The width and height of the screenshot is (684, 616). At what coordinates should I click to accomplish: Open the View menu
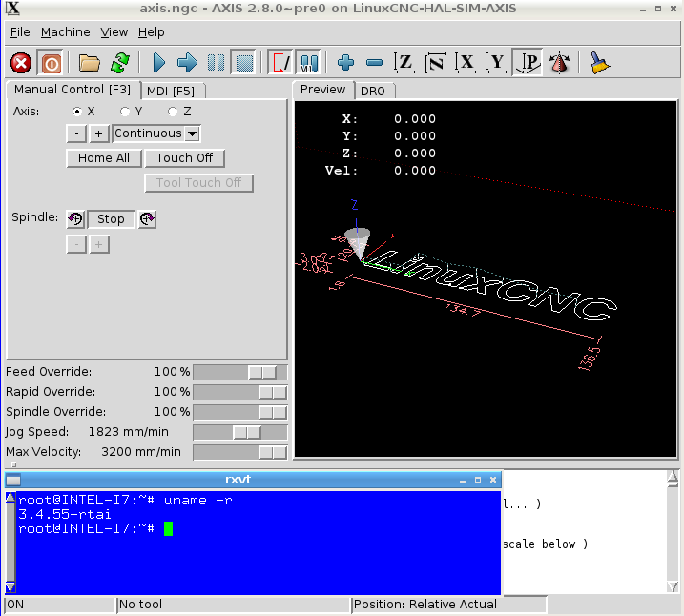coord(114,32)
